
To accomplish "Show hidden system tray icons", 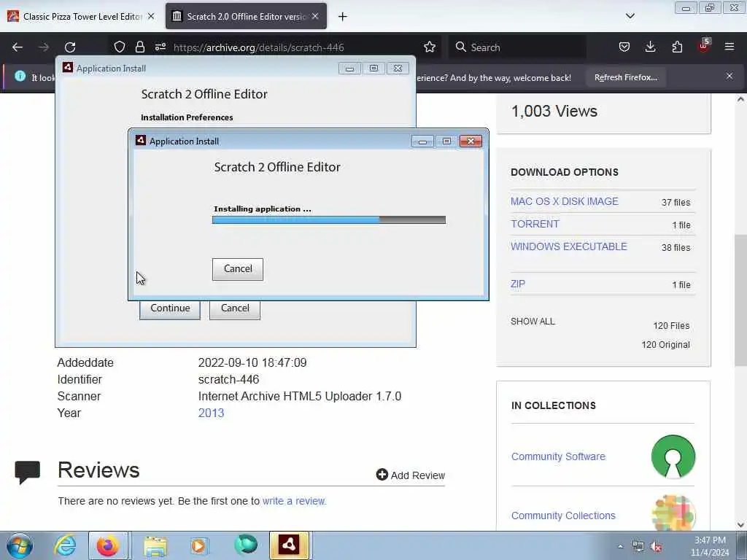I will click(x=620, y=547).
